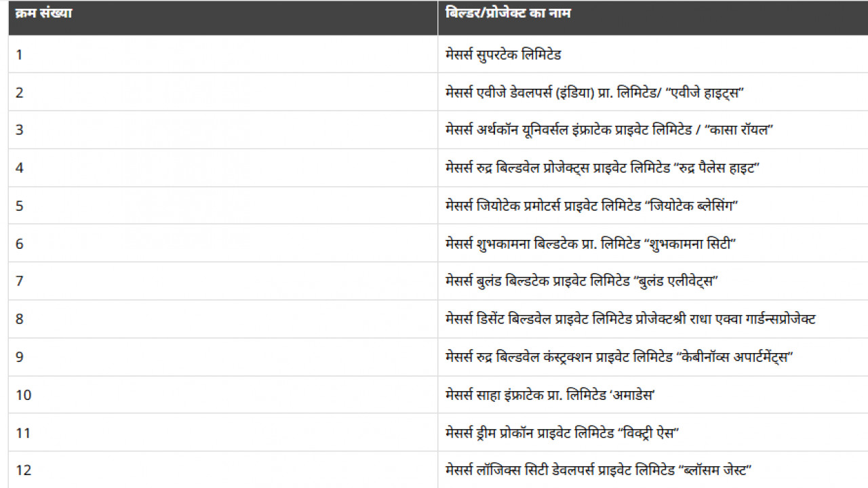The width and height of the screenshot is (868, 488).
Task: Select serial number 12 cell
Action: coord(222,470)
